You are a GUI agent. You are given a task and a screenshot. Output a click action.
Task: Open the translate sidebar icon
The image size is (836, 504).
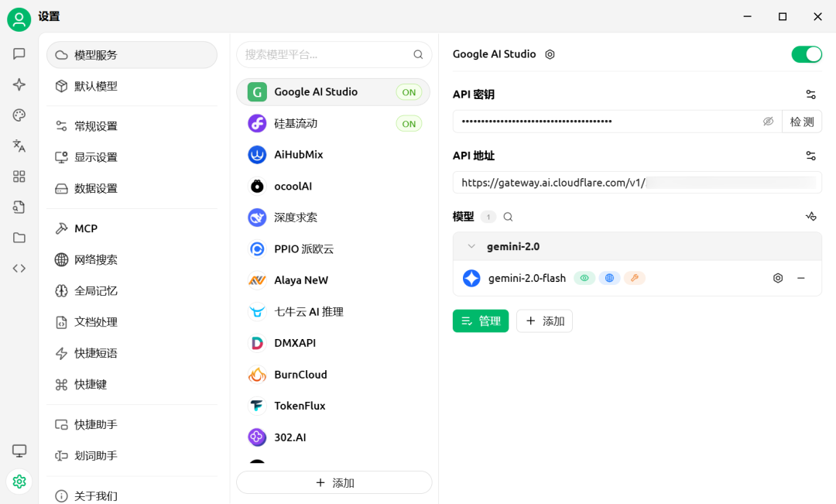coord(19,146)
